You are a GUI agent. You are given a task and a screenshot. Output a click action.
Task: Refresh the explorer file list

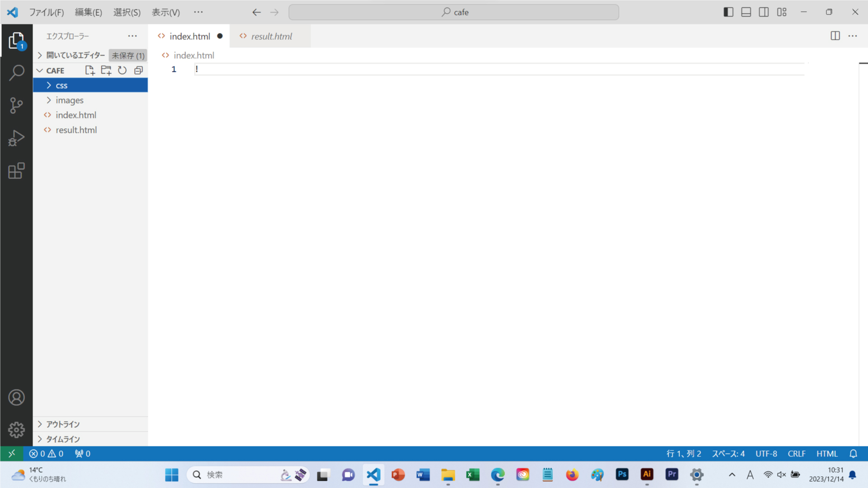(x=122, y=70)
